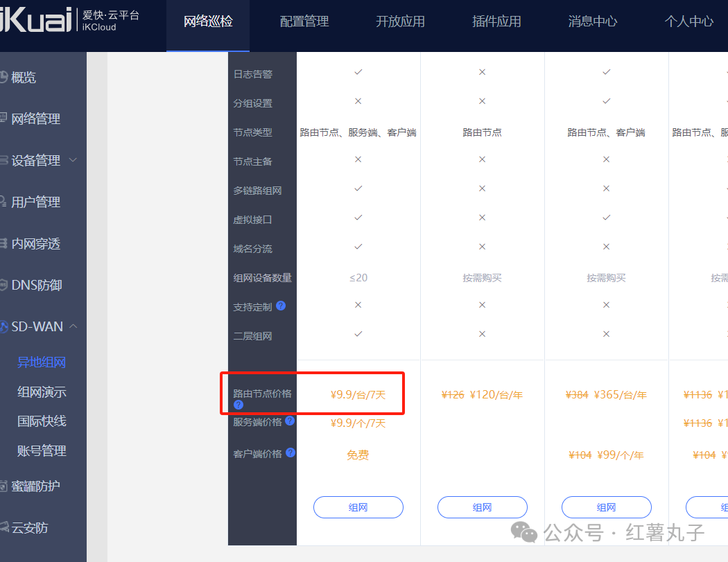The width and height of the screenshot is (728, 562).
Task: Click the 日志告警 row label
Action: pos(252,74)
